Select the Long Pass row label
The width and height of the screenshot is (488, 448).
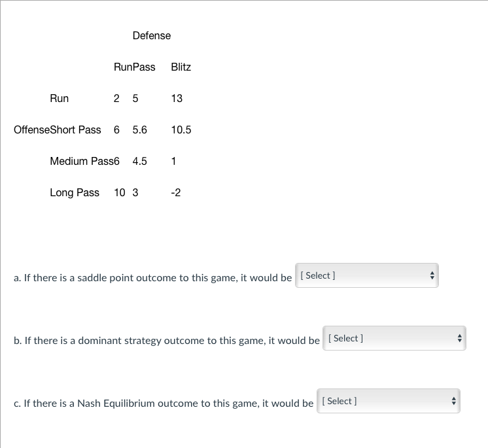[75, 192]
